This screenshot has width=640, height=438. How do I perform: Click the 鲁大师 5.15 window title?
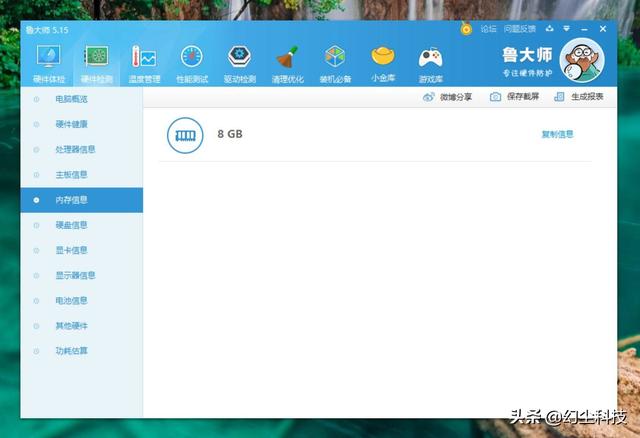click(47, 30)
